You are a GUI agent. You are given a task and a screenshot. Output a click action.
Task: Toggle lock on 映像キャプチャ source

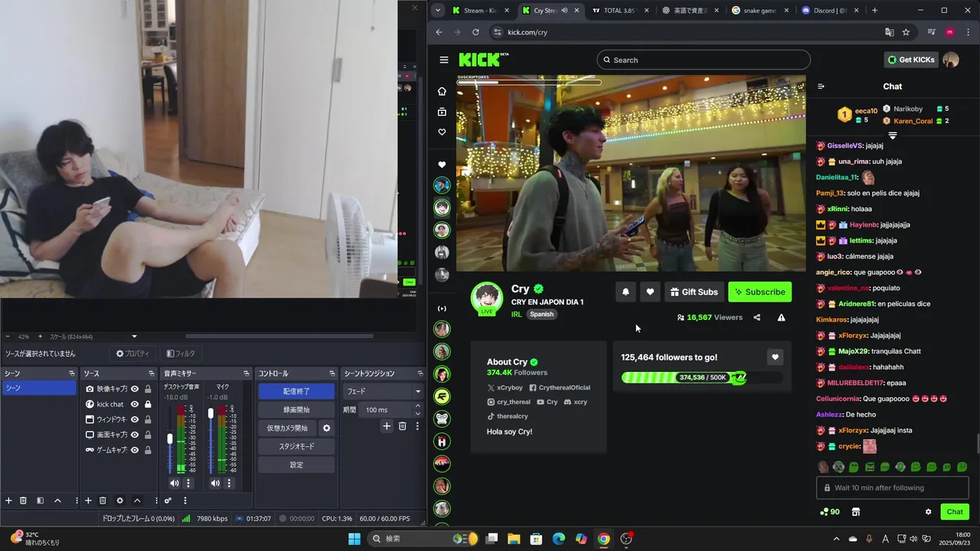click(x=148, y=389)
